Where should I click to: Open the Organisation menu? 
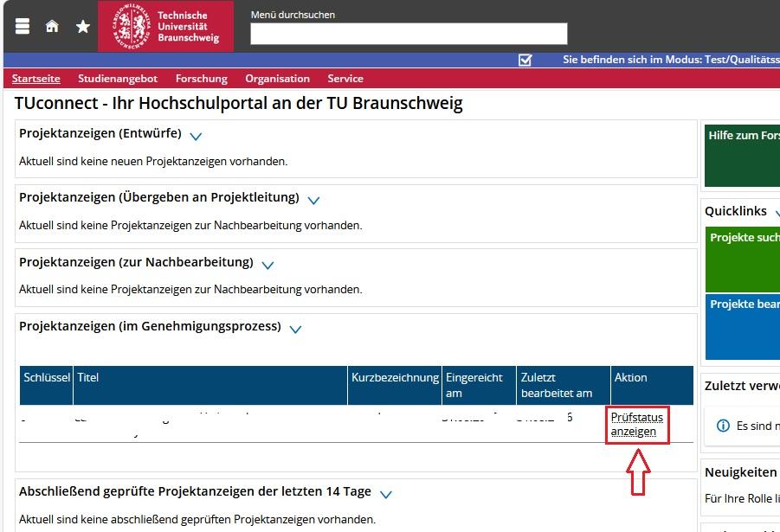pyautogui.click(x=277, y=79)
